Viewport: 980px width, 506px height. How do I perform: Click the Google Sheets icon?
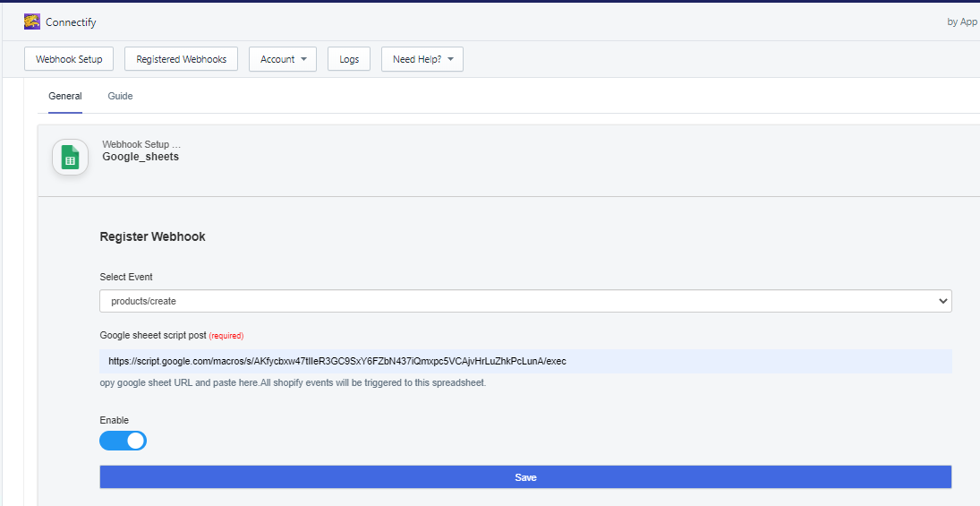tap(70, 157)
